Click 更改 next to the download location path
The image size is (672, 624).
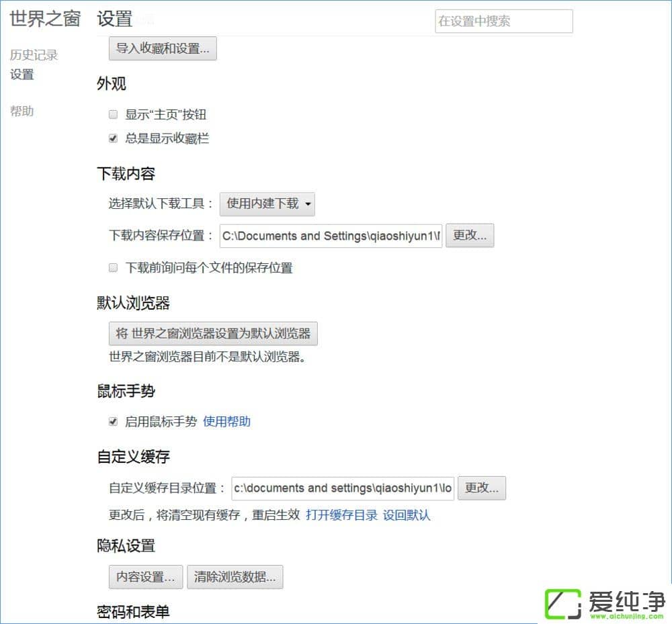470,235
